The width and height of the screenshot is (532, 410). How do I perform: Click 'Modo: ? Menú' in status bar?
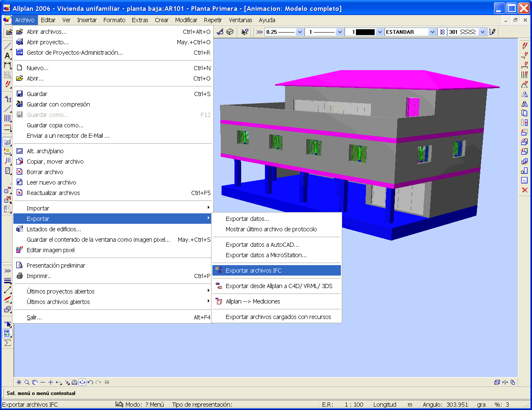(145, 405)
